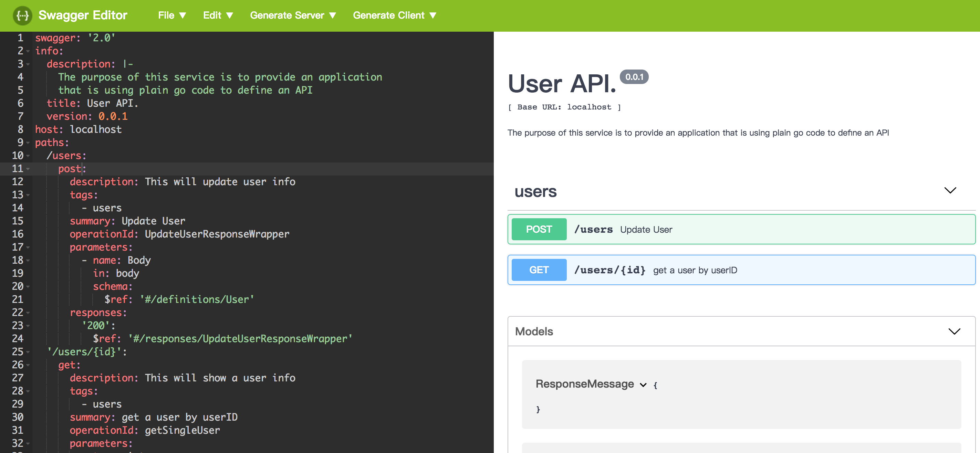
Task: Fold the parameters block at line 17
Action: pos(28,247)
